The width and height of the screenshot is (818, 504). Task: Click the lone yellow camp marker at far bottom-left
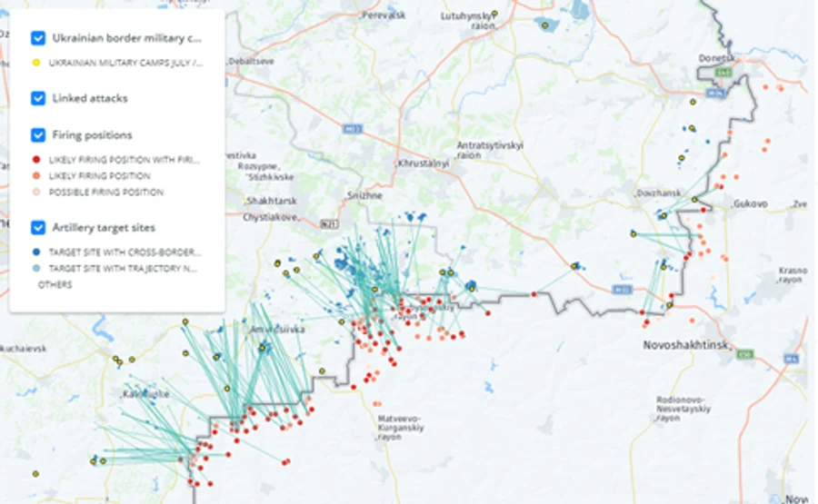pos(35,474)
